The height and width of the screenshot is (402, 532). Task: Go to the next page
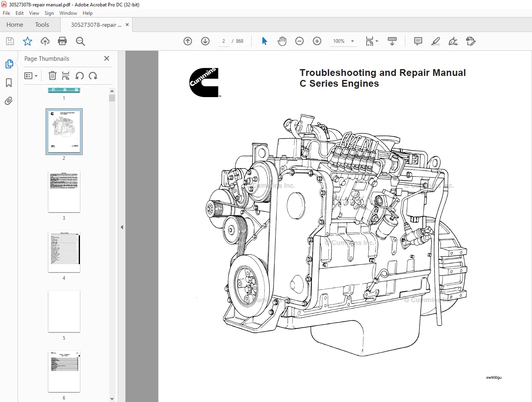(205, 41)
